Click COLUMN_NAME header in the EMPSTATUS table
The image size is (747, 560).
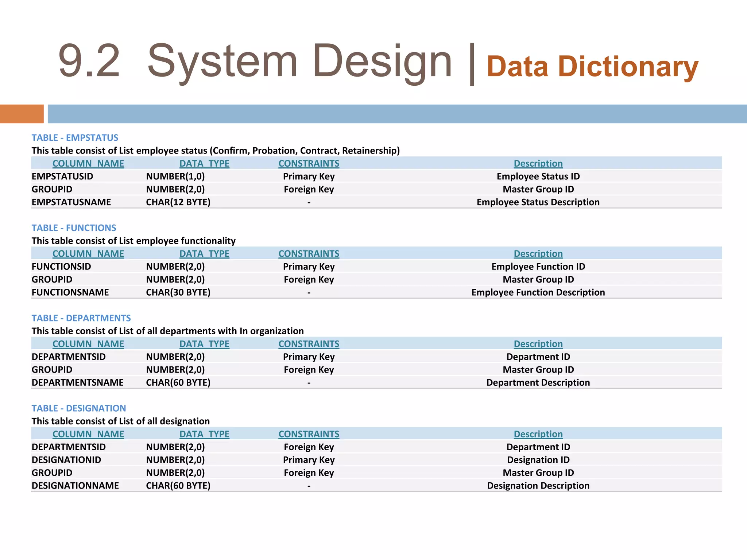(88, 163)
